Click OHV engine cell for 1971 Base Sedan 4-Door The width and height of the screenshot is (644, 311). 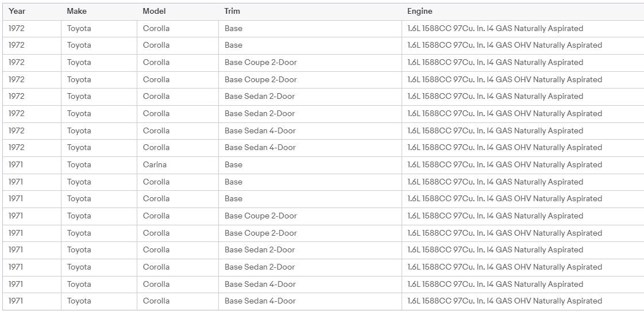(504, 301)
